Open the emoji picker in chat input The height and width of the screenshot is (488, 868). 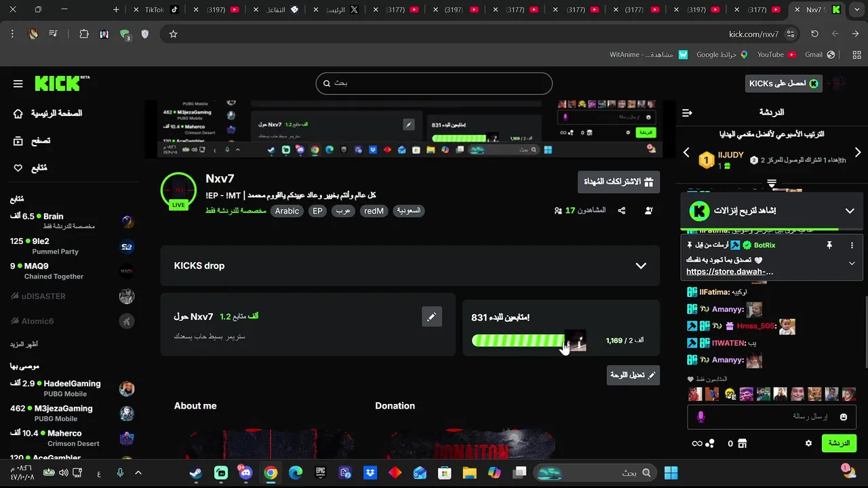click(x=844, y=417)
